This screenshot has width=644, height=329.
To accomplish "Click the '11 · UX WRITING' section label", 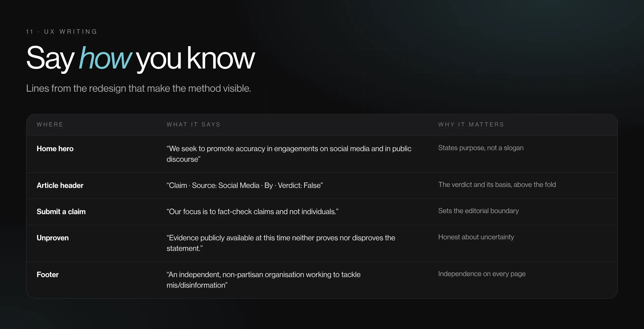I will coord(62,32).
